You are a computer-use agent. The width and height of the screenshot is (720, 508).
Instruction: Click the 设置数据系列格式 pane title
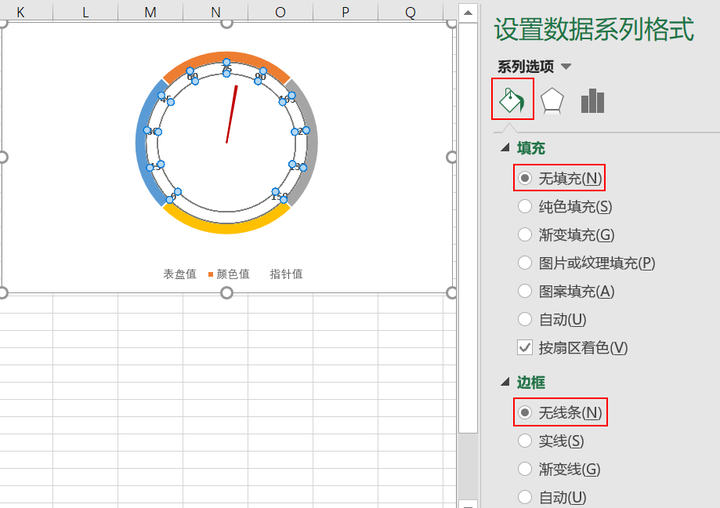click(x=594, y=29)
